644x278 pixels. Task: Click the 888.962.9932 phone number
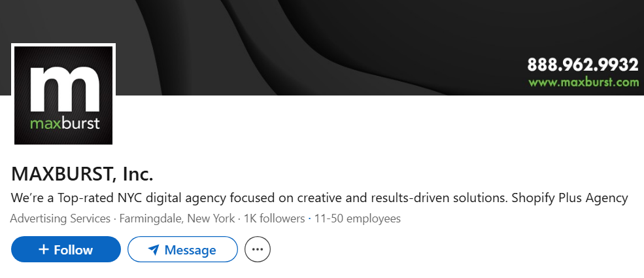tap(583, 65)
